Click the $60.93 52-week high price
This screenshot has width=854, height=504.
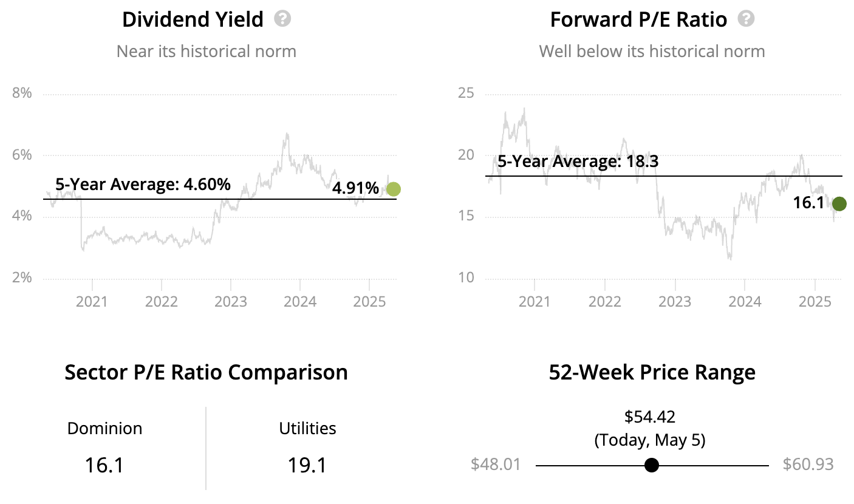808,465
